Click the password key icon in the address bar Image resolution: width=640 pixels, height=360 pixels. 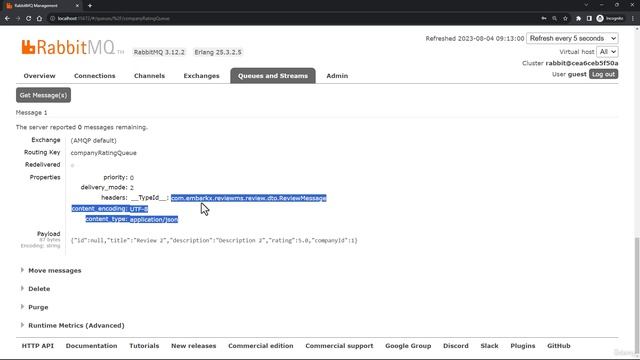(544, 18)
